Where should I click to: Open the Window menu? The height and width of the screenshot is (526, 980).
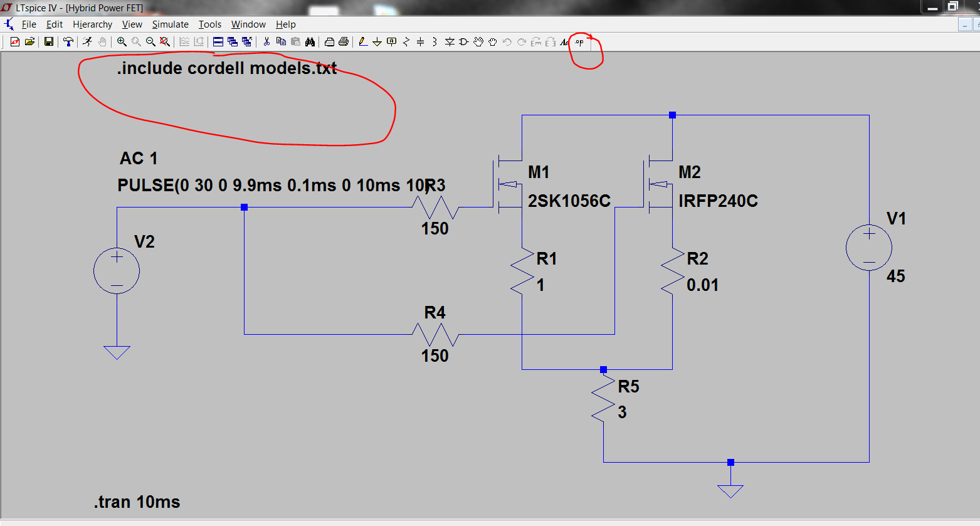(x=248, y=24)
